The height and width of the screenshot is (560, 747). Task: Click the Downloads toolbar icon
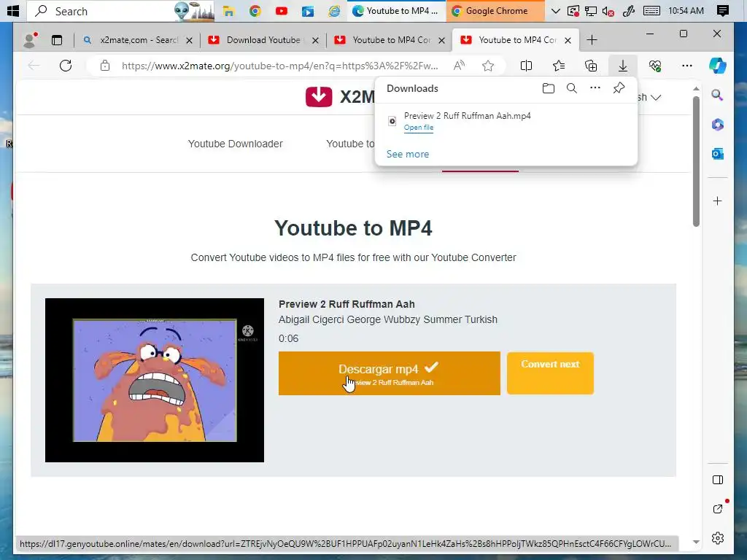[x=623, y=66]
